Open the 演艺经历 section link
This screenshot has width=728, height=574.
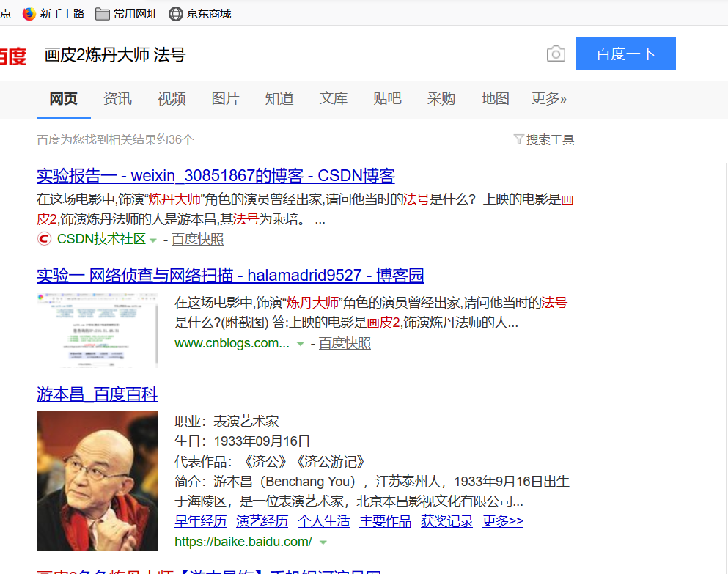(x=262, y=521)
